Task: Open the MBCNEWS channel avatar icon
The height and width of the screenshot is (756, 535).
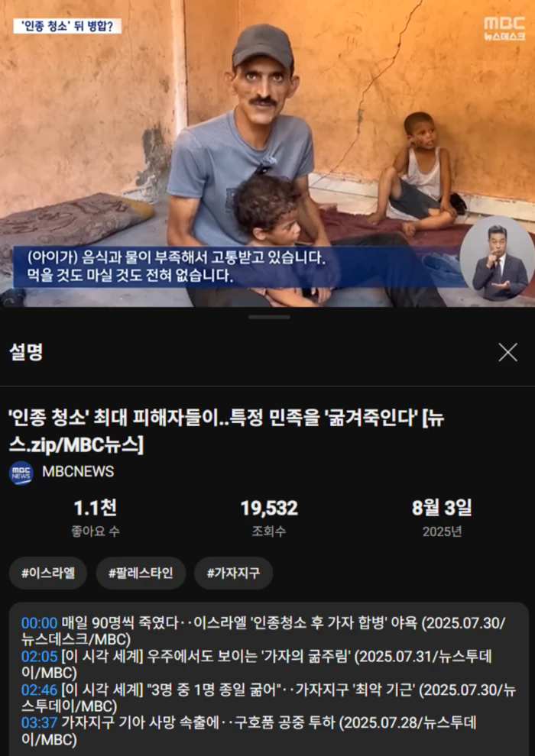Action: click(x=21, y=473)
